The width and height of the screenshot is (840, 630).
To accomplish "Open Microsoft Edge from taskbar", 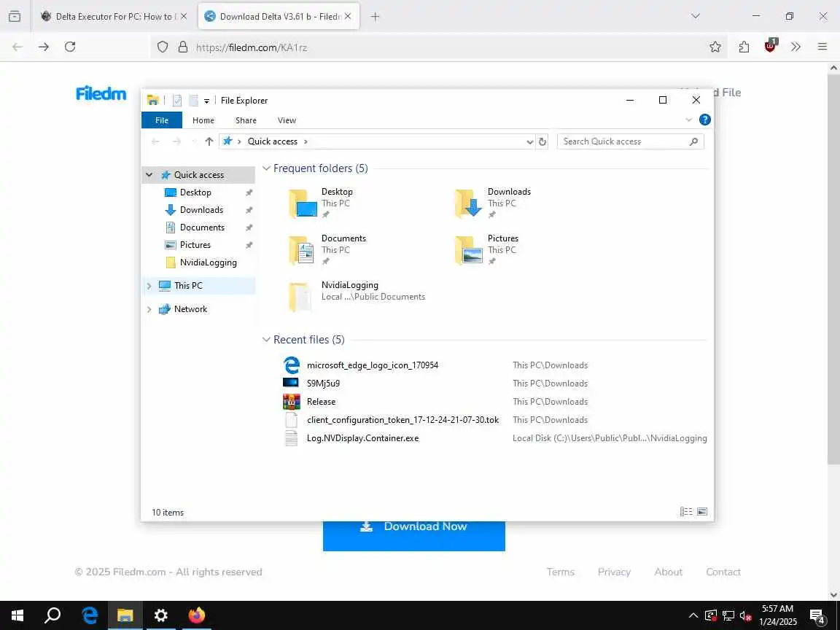I will point(90,615).
